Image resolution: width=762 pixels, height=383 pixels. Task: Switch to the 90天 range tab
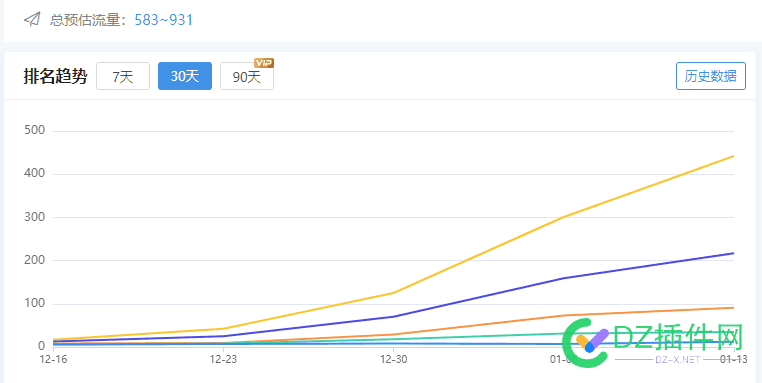[247, 76]
